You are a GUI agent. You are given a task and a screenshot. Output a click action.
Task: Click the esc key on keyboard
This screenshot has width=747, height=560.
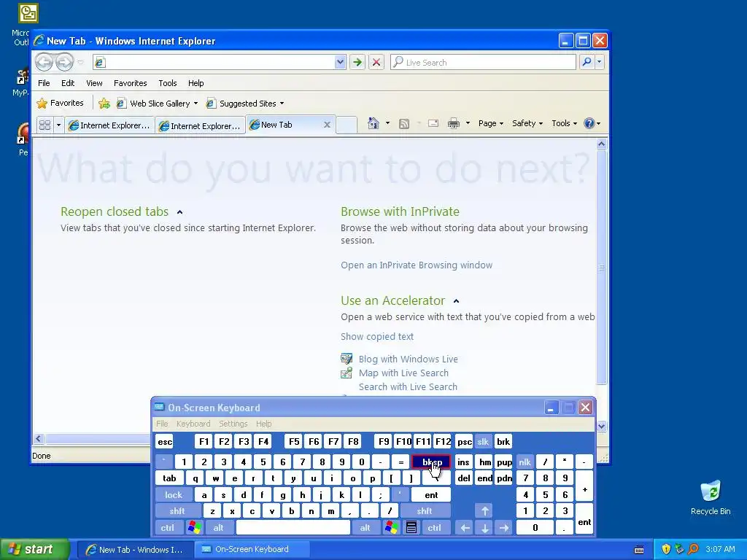[165, 441]
